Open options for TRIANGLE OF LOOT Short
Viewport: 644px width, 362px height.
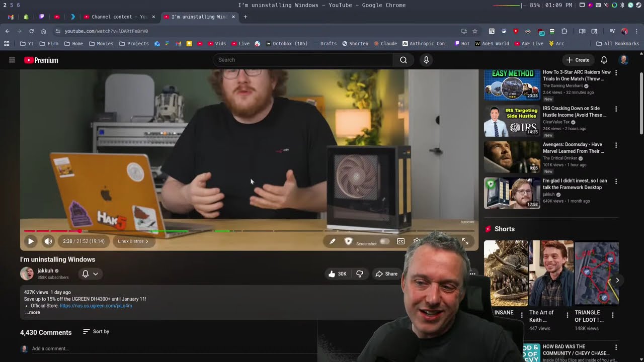(613, 315)
